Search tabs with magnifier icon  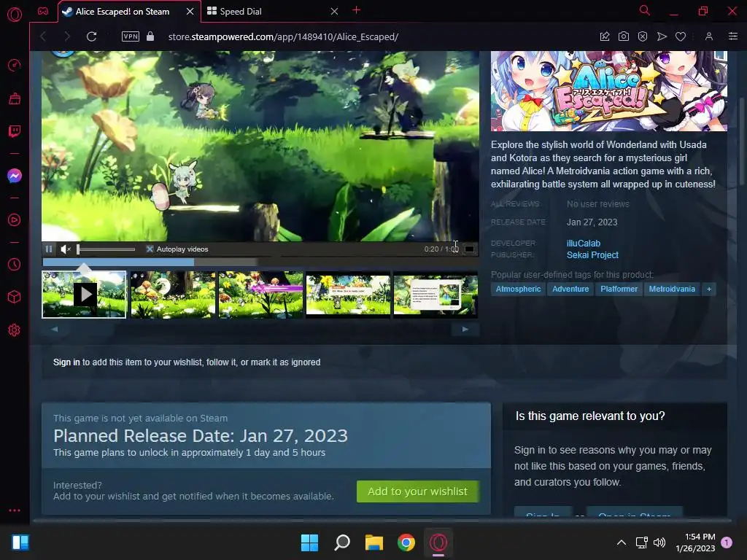click(645, 10)
